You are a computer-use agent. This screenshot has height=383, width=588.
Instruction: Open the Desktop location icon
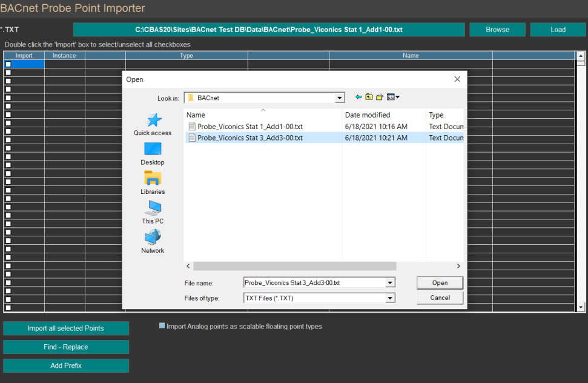click(x=153, y=149)
